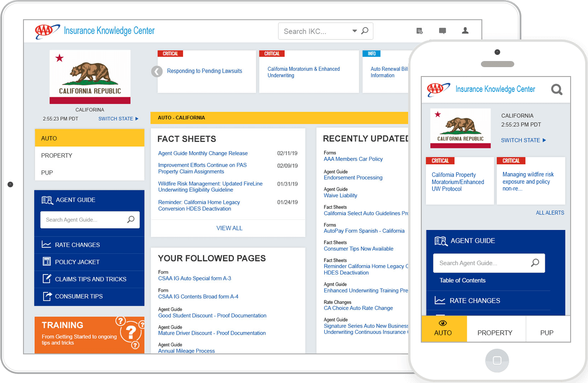Click the Agent Guide book icon on the phone
The height and width of the screenshot is (383, 588).
click(x=441, y=241)
